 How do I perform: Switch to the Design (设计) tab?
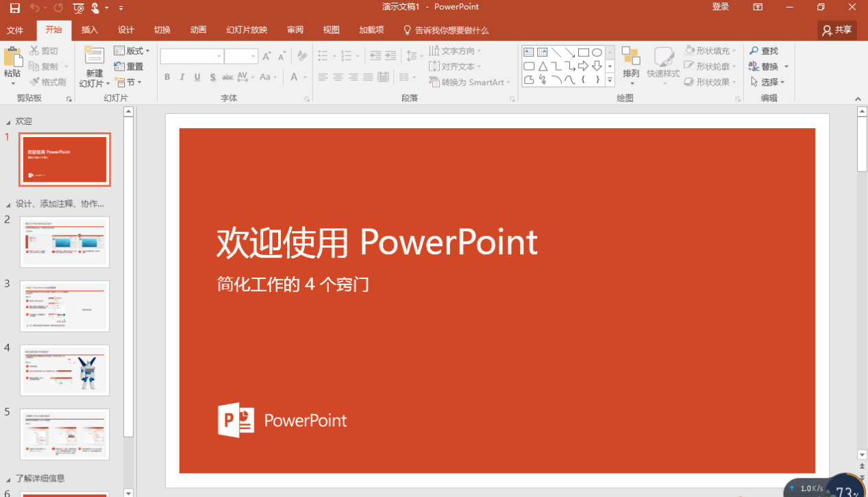coord(126,30)
